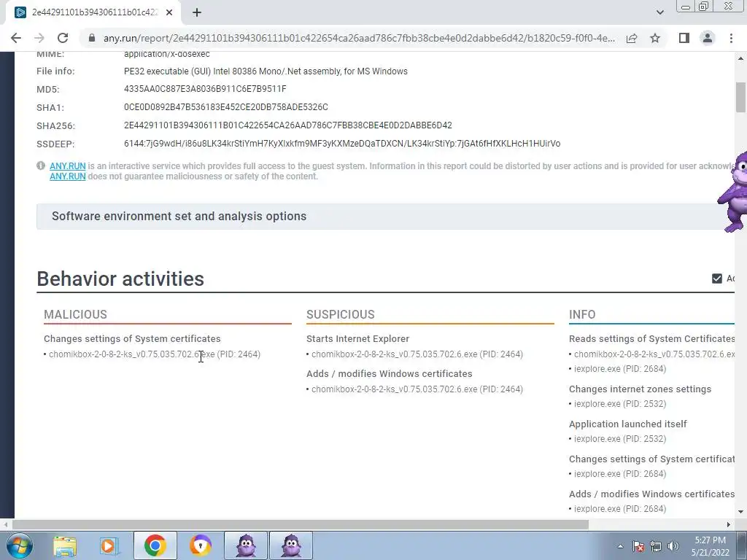
Task: Toggle the checkbox beside Behavior activities
Action: pyautogui.click(x=716, y=279)
